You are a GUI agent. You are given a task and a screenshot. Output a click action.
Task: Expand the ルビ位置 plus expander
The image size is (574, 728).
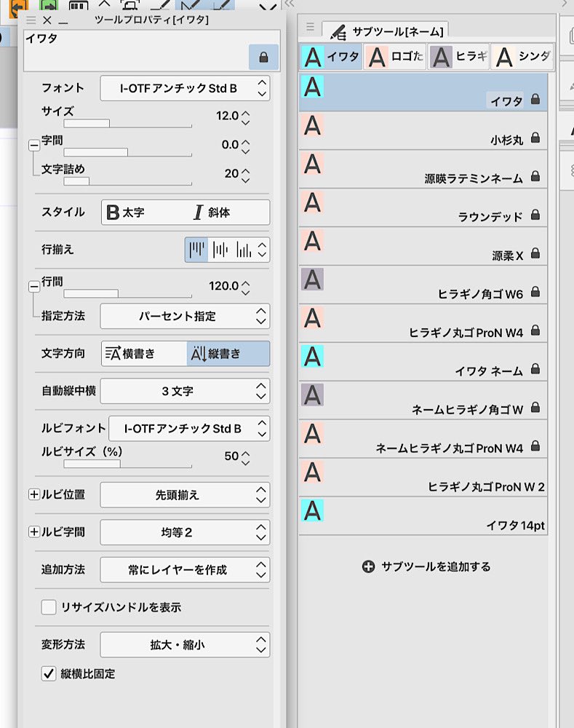click(34, 494)
